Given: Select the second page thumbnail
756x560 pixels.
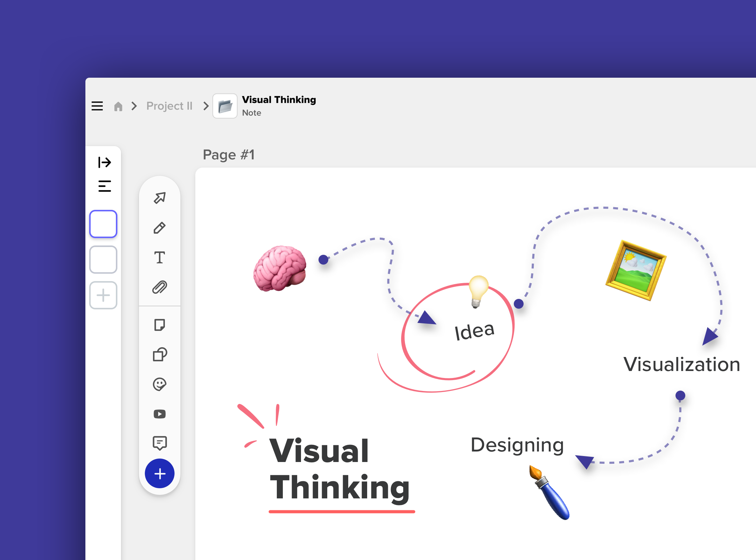Looking at the screenshot, I should [103, 259].
